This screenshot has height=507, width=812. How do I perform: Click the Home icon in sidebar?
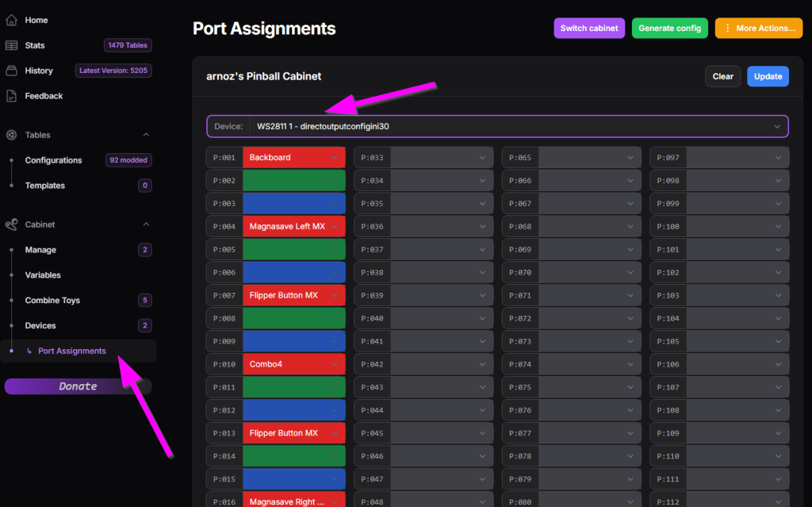11,20
